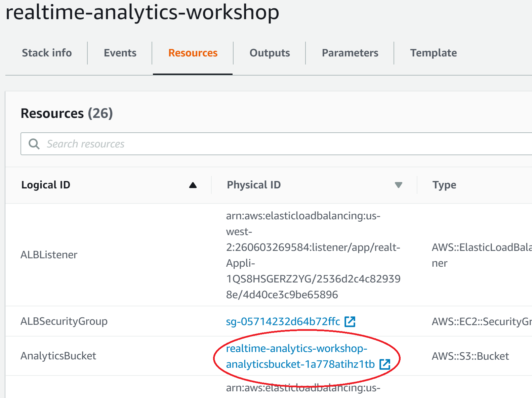Image resolution: width=532 pixels, height=398 pixels.
Task: Select the ALBListener logical ID cell
Action: coord(49,255)
